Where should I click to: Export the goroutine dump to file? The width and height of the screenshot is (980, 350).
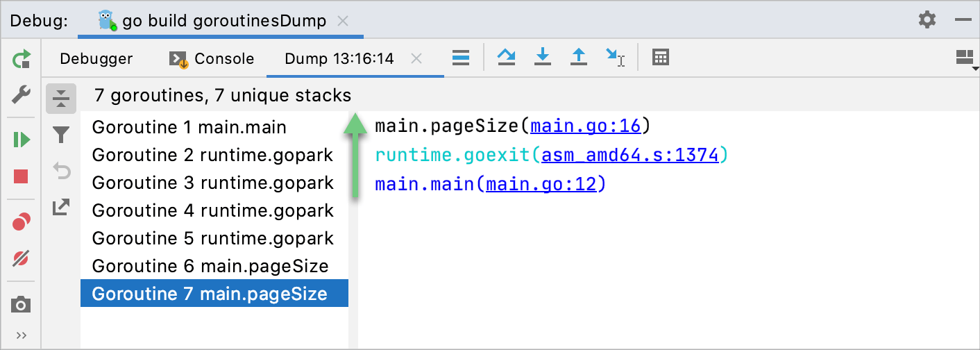61,206
